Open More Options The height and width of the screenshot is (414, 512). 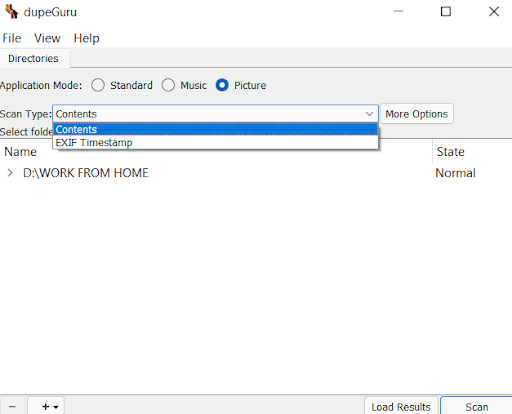(x=417, y=114)
